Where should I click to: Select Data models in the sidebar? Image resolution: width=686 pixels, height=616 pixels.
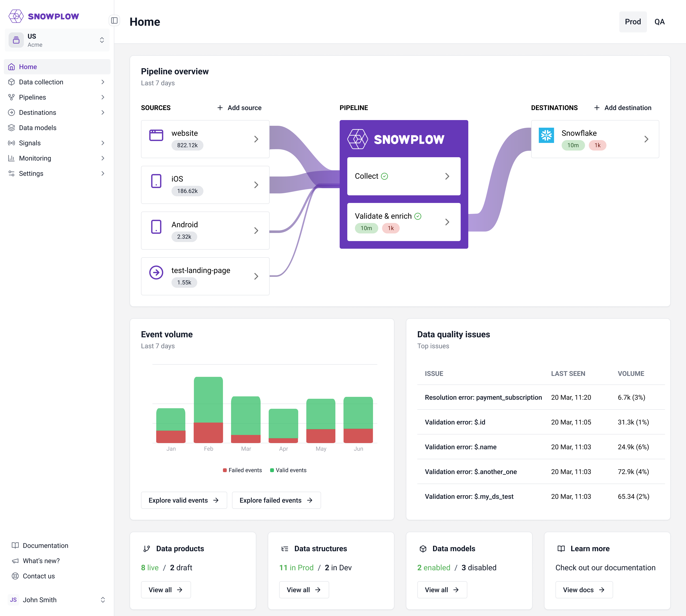[x=57, y=128]
